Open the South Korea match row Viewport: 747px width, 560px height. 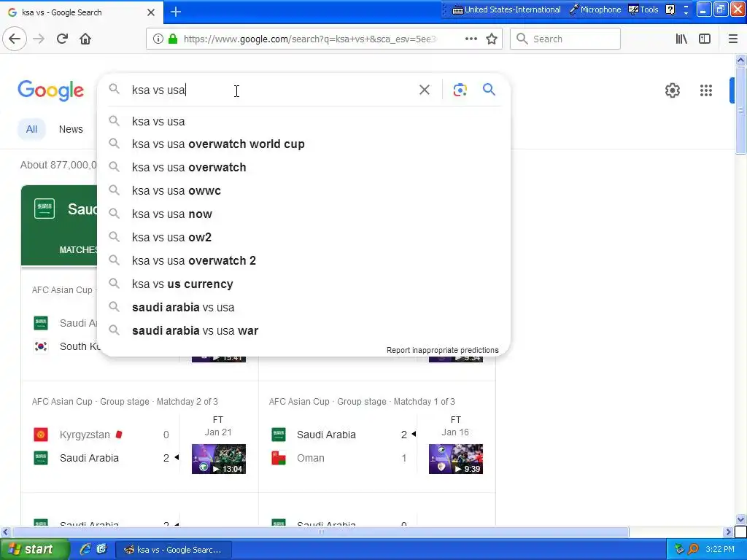point(66,346)
